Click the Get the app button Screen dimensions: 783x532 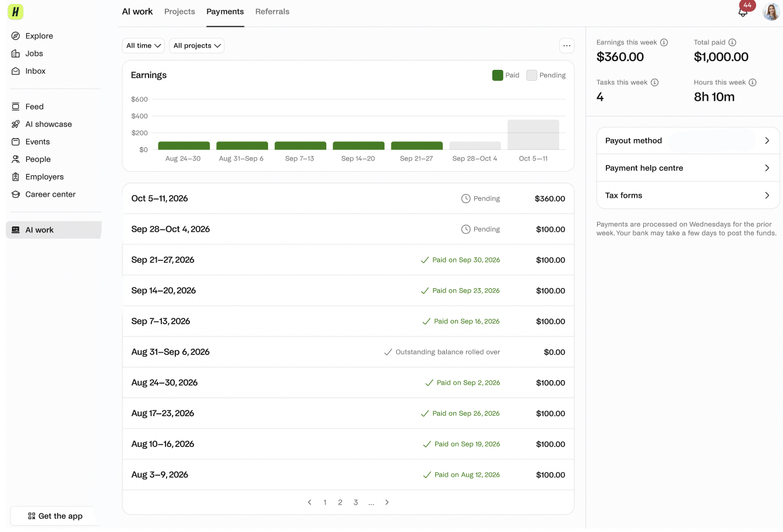(55, 516)
